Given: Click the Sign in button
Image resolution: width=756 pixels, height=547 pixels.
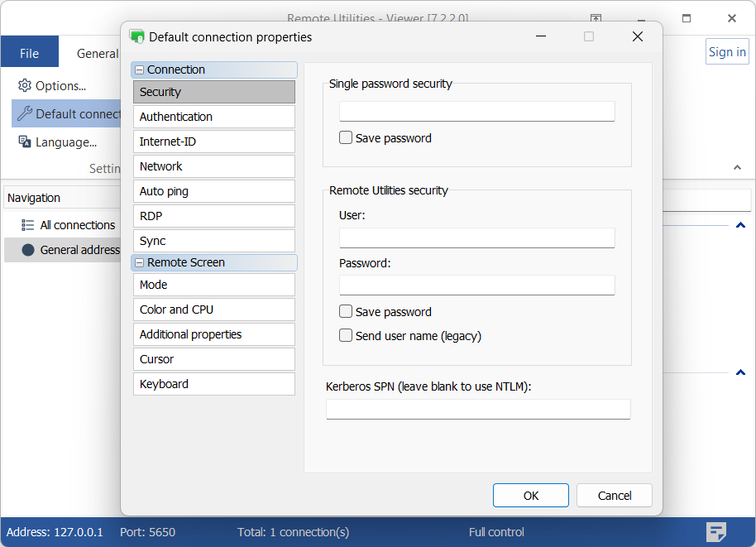Looking at the screenshot, I should (x=726, y=51).
